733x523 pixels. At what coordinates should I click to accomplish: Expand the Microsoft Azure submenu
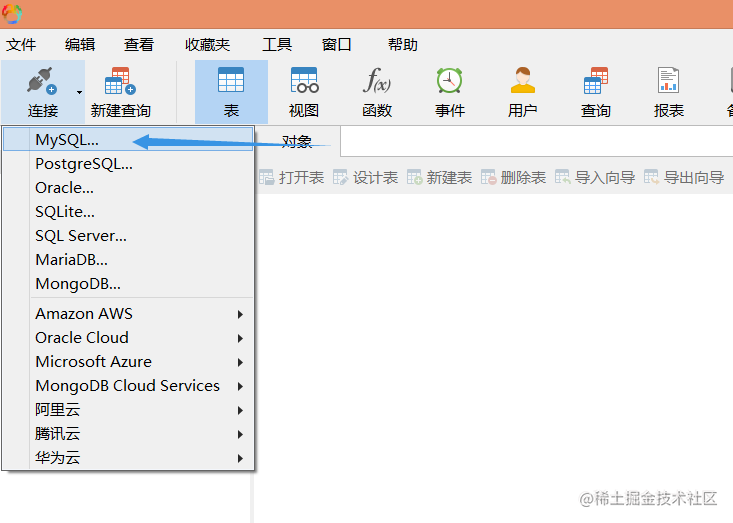(x=128, y=362)
